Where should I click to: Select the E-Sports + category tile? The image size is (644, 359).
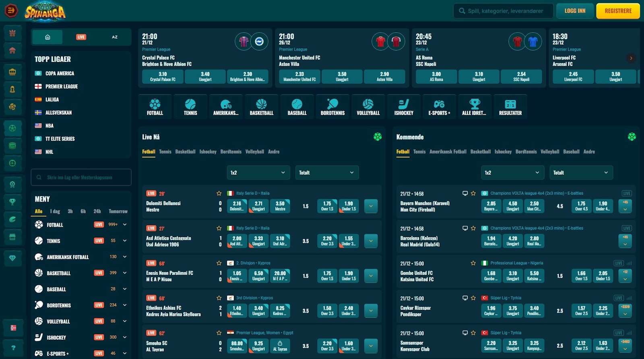click(439, 107)
